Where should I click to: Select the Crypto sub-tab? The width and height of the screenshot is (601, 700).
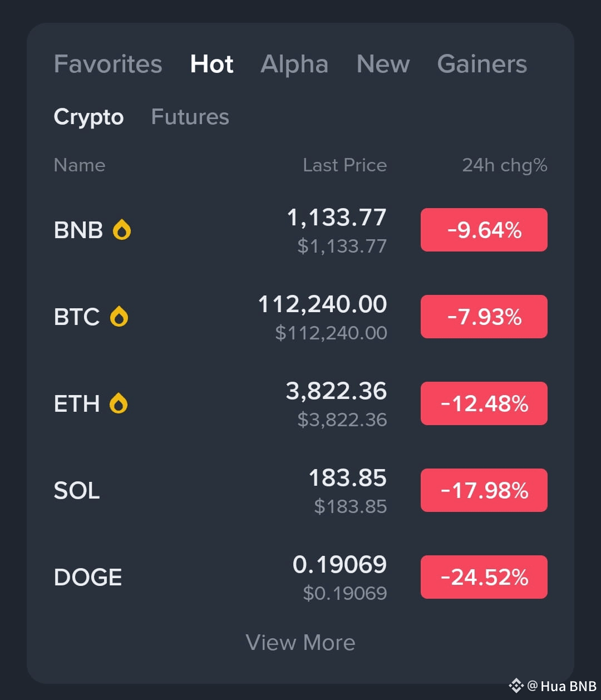88,117
